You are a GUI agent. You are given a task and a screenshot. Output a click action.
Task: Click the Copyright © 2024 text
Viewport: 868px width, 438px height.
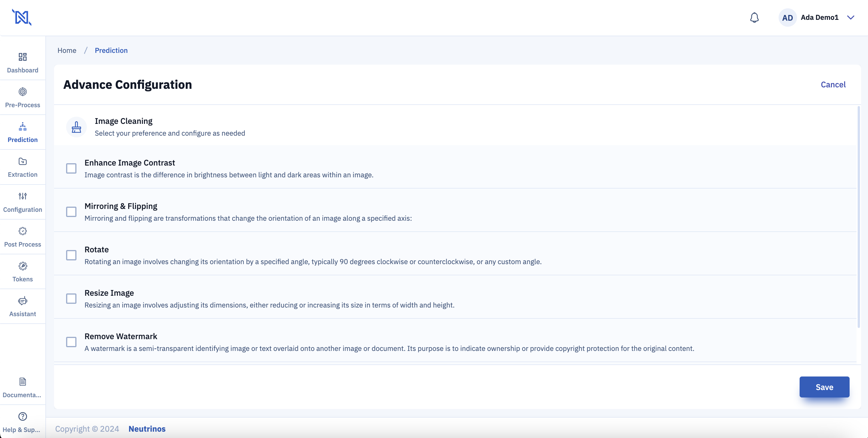click(x=87, y=429)
